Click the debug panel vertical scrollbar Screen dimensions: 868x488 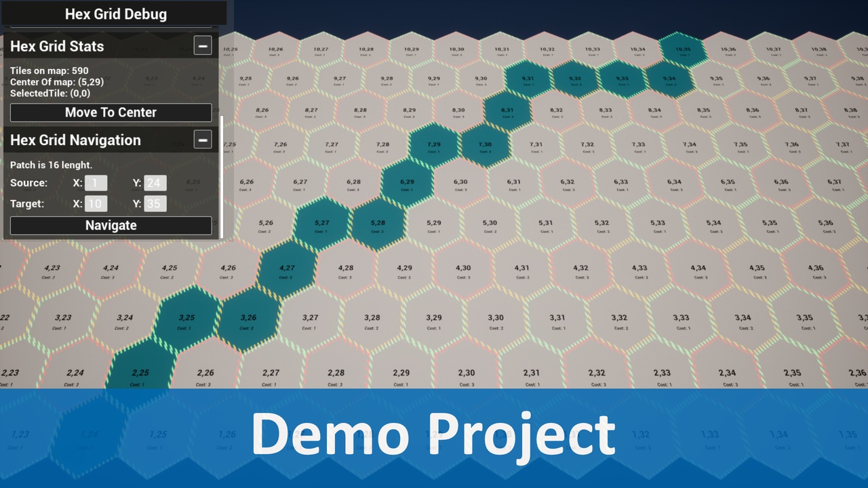pos(221,176)
